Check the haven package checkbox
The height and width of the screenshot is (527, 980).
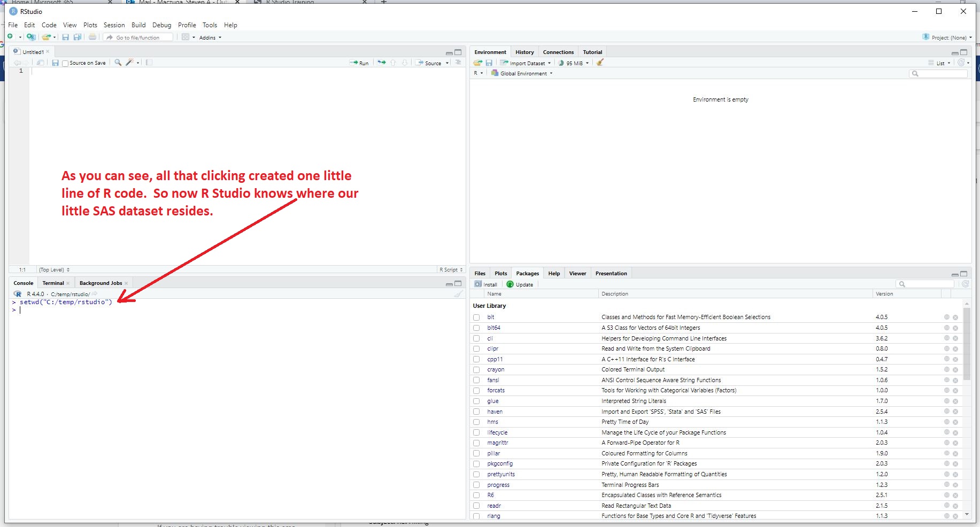[476, 412]
